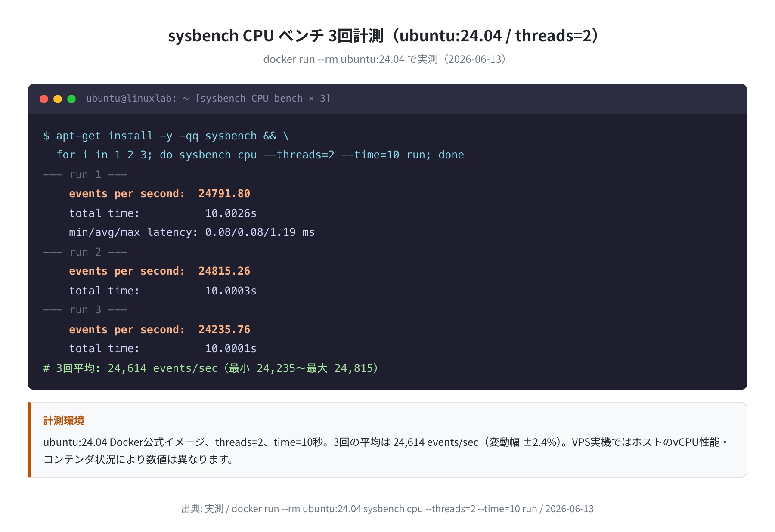Click the yellow minimize dot in terminal title bar
This screenshot has width=775, height=532.
coord(58,99)
